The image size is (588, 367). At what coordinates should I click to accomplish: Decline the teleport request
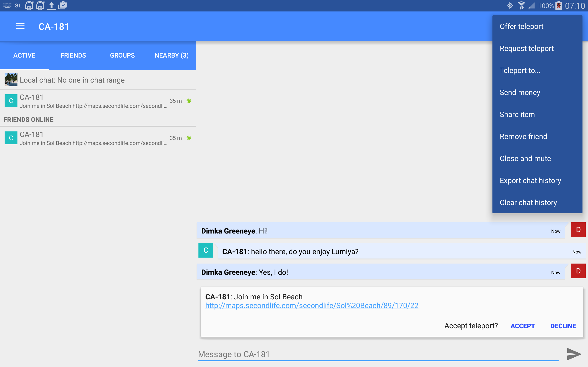[x=563, y=326]
